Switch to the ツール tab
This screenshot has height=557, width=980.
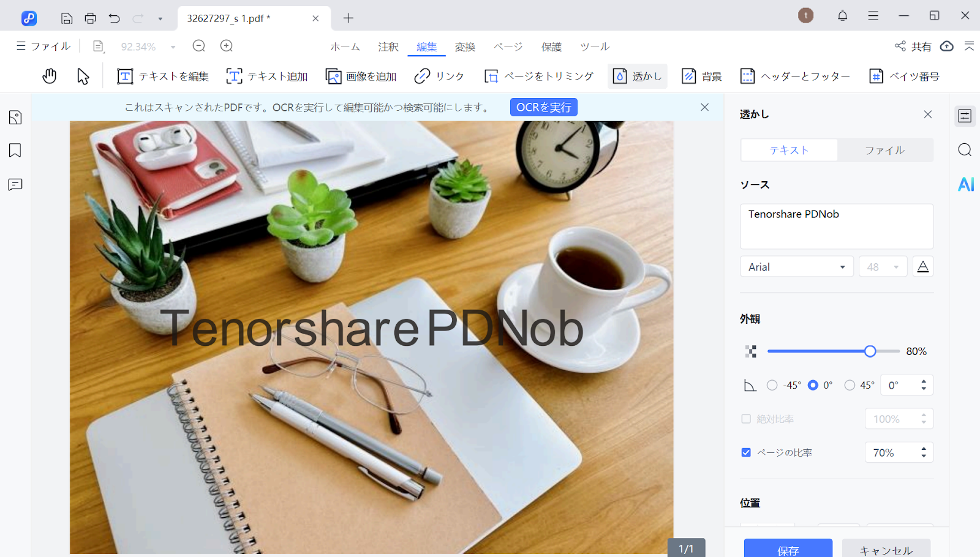coord(595,47)
